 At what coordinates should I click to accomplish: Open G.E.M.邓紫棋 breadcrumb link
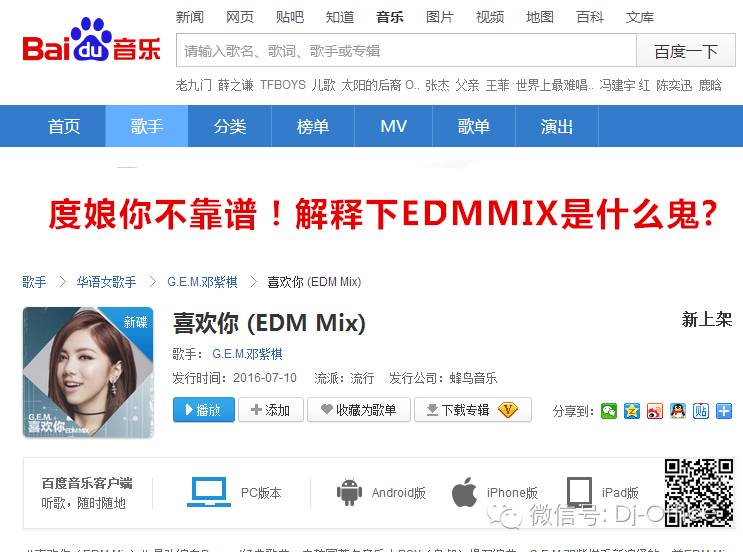[x=202, y=282]
